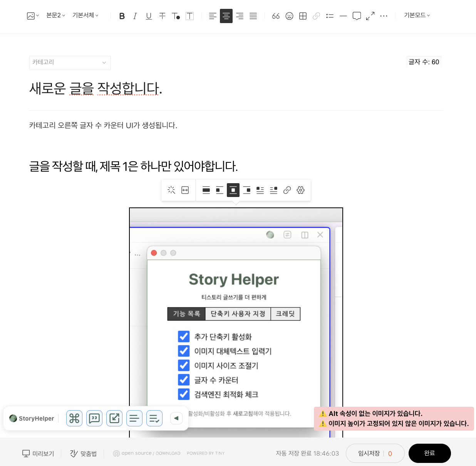Open StoryHelper keyboard shortcuts icon
The image size is (476, 466).
click(74, 418)
